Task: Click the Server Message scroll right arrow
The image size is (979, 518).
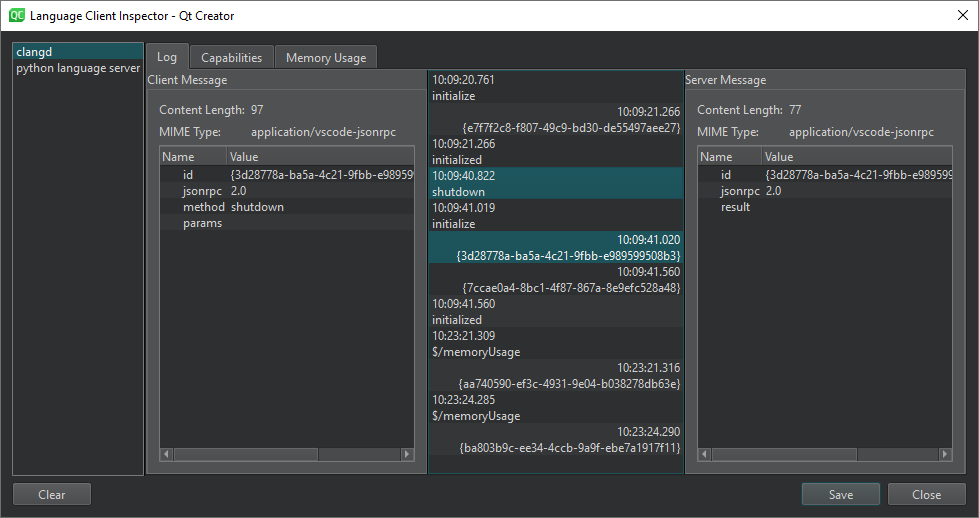Action: click(x=945, y=454)
